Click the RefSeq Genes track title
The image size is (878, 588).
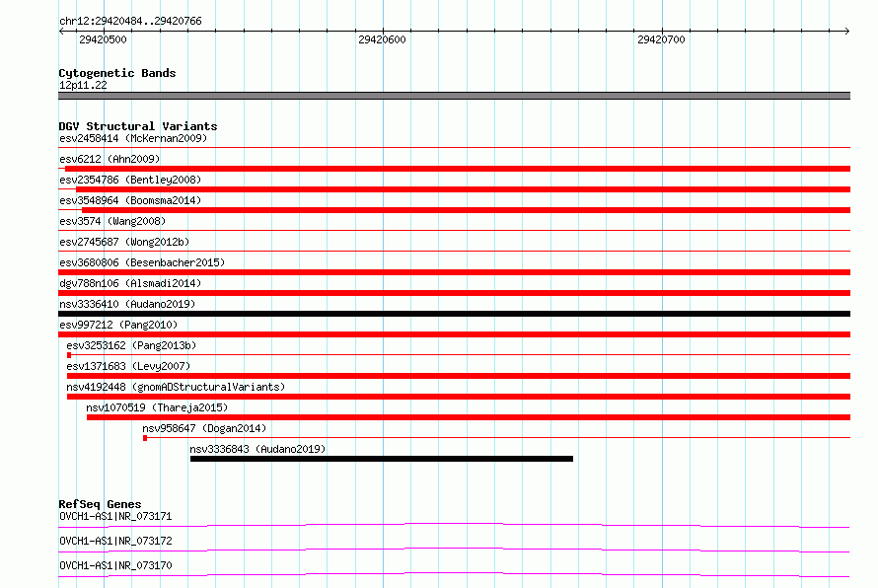tap(101, 504)
